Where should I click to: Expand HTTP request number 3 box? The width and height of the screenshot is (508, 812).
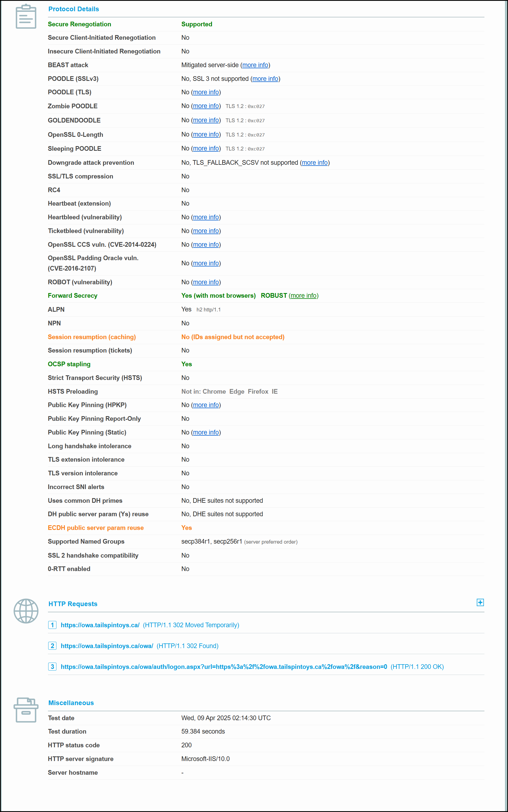pos(52,666)
